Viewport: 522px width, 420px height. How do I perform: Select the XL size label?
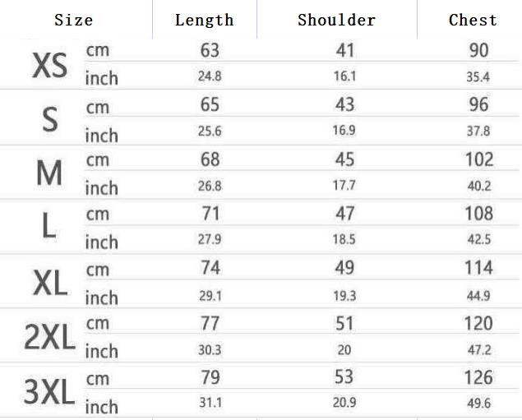coord(49,283)
